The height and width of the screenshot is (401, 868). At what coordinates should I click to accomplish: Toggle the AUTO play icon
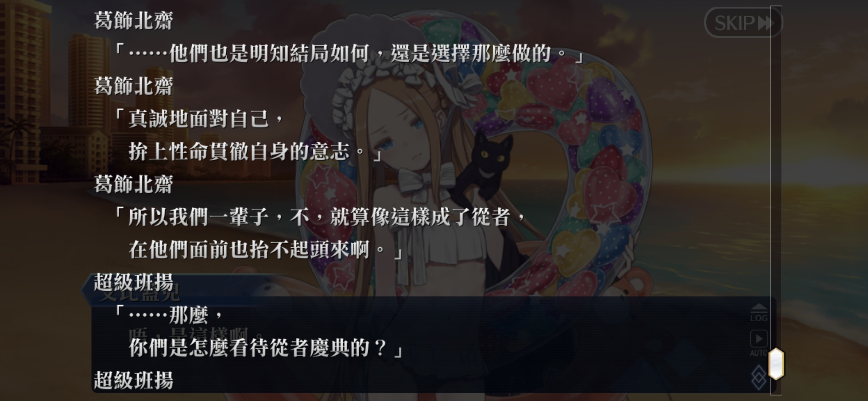click(759, 339)
